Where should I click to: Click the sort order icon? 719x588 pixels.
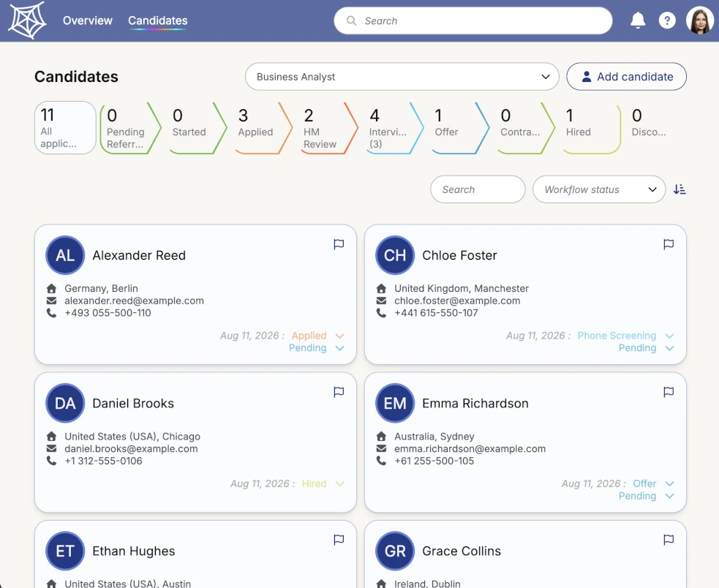click(680, 189)
